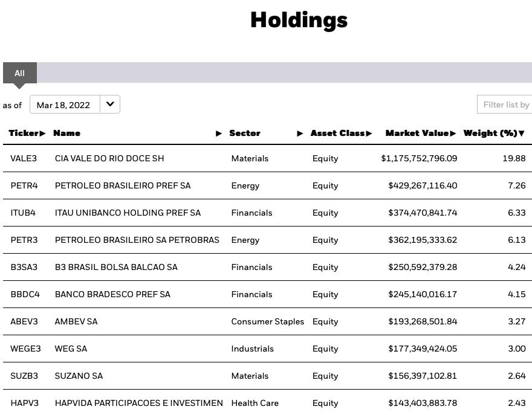The image size is (532, 415).
Task: Click name AMBEV SA
Action: 76,321
